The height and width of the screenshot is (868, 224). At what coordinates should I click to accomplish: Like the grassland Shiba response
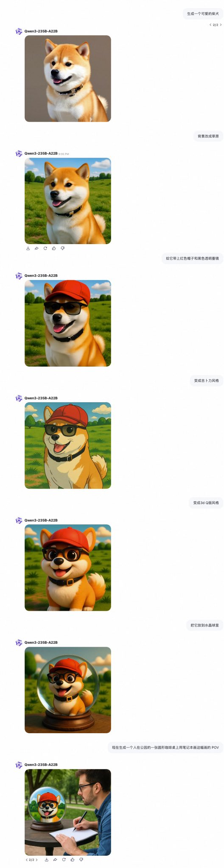pos(54,248)
